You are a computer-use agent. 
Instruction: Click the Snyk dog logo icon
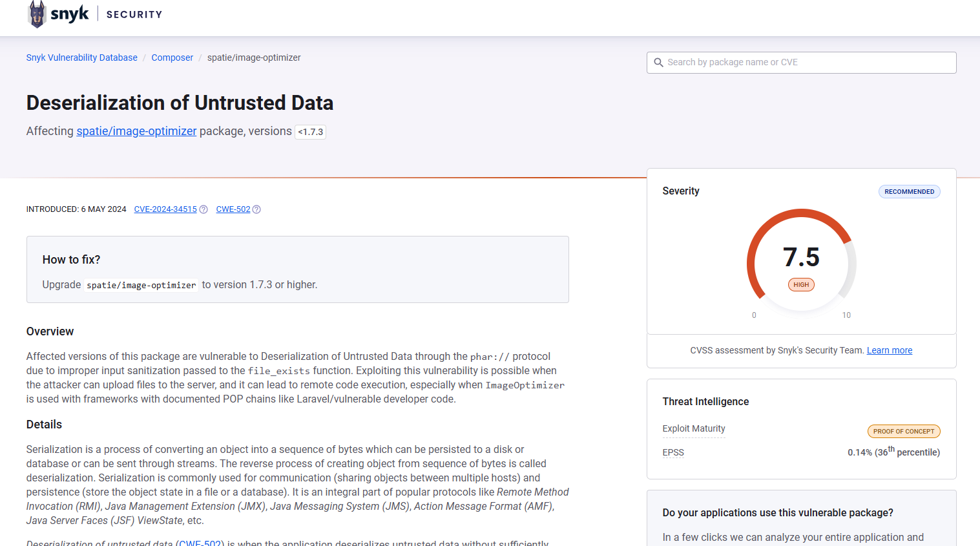pos(37,14)
